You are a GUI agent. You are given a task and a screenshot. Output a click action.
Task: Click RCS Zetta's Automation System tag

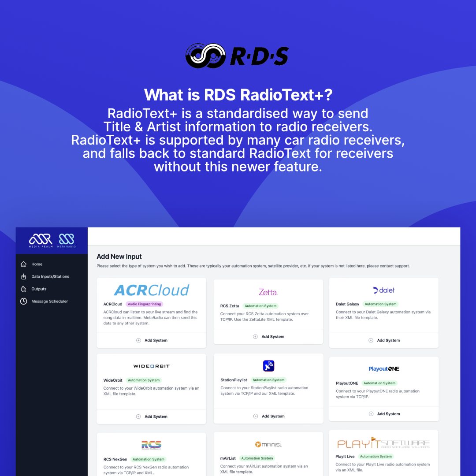[x=260, y=306]
